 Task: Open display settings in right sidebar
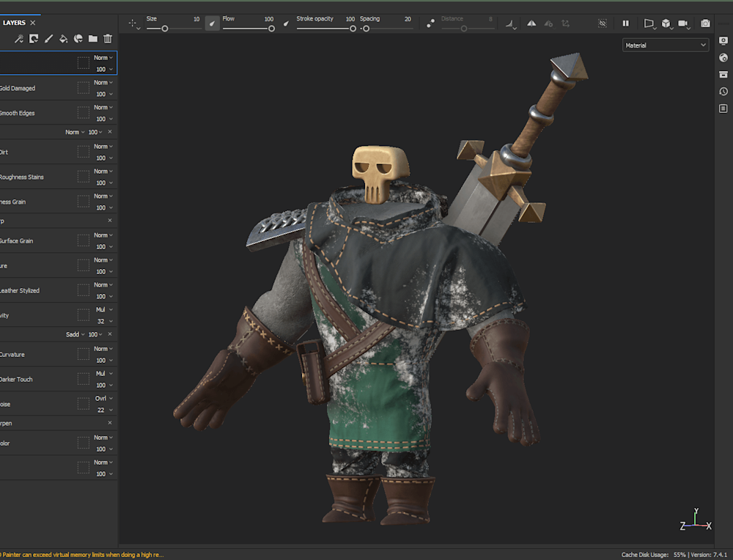(723, 41)
